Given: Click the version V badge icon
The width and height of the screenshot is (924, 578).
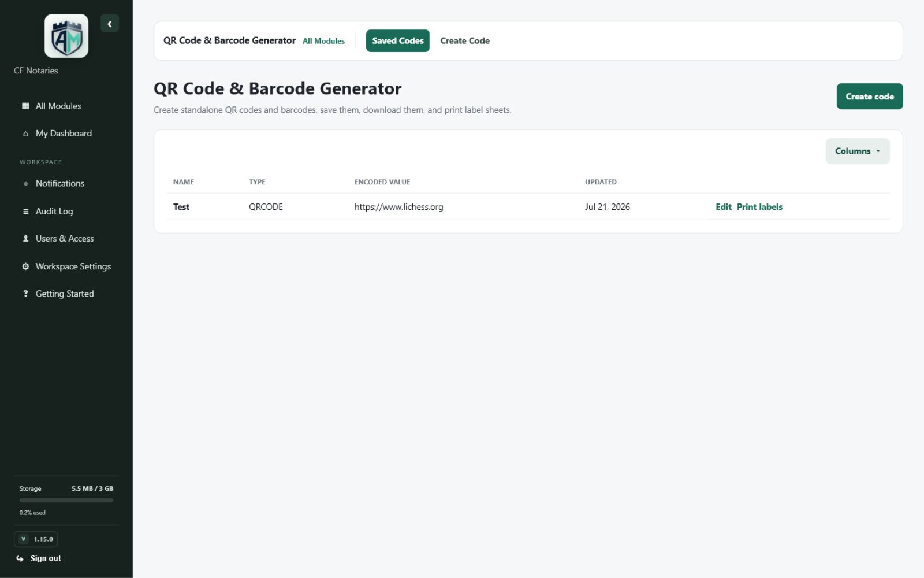Looking at the screenshot, I should point(23,539).
